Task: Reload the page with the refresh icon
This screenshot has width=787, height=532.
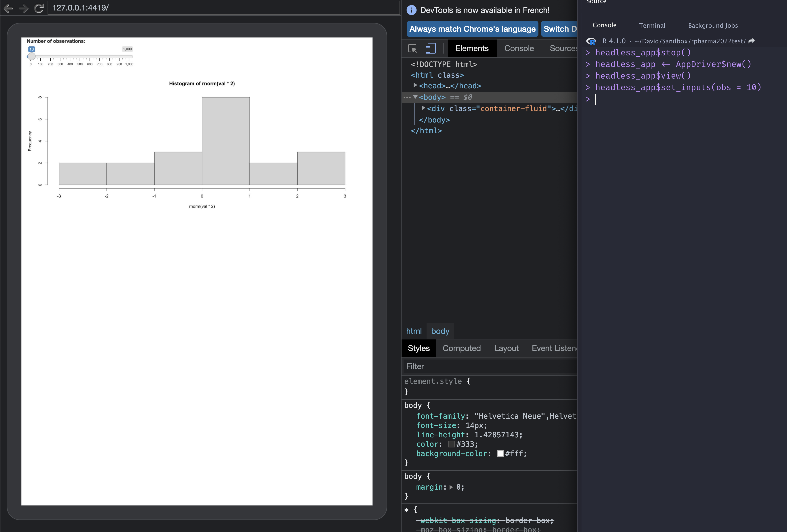Action: 39,8
